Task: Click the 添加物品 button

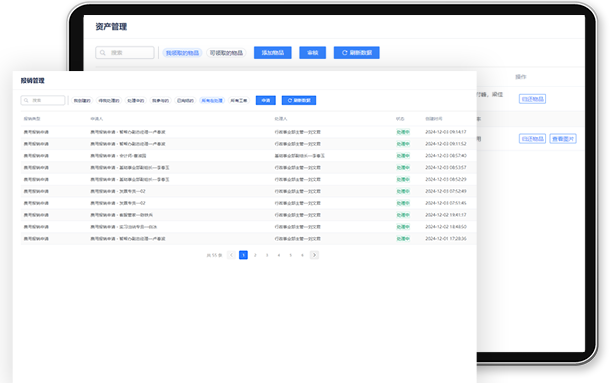Action: (272, 53)
